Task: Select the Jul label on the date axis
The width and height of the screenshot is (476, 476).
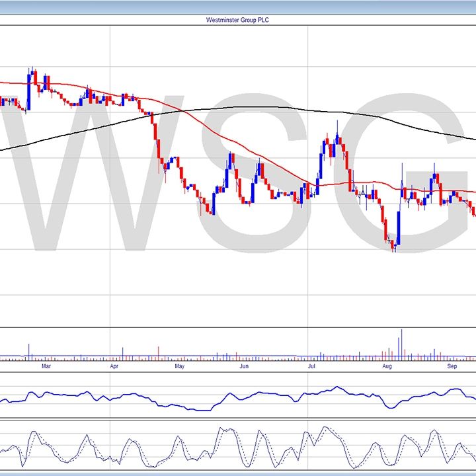Action: point(311,365)
